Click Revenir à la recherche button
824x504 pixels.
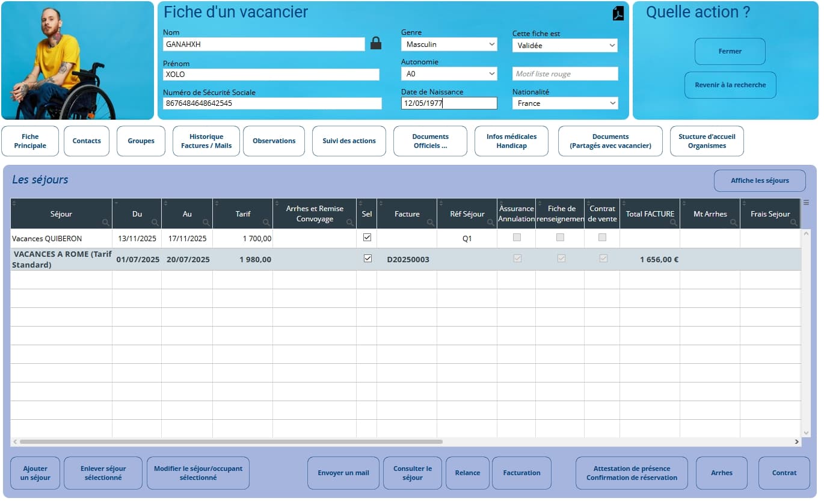(x=730, y=85)
